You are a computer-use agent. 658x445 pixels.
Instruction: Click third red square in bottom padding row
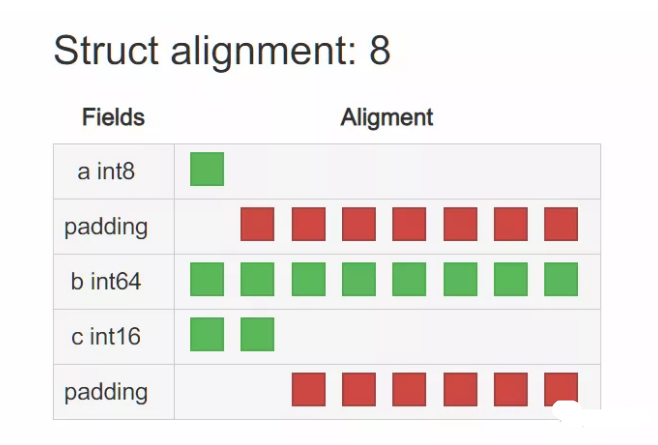pos(409,389)
